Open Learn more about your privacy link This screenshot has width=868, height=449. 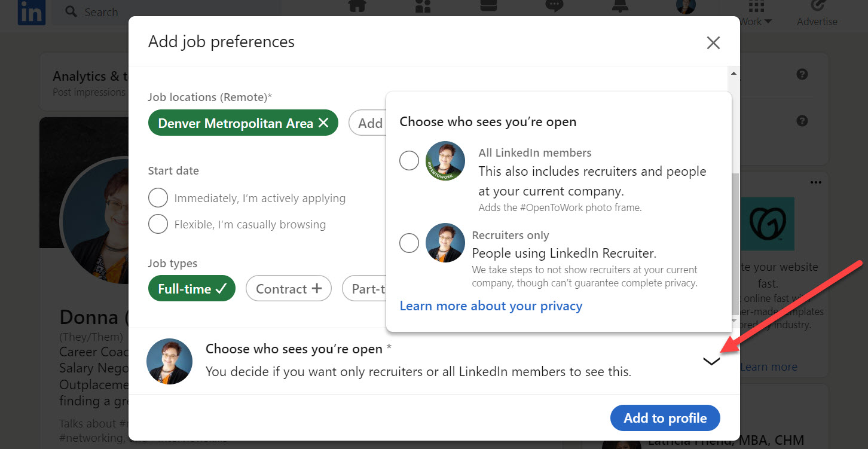(x=491, y=306)
